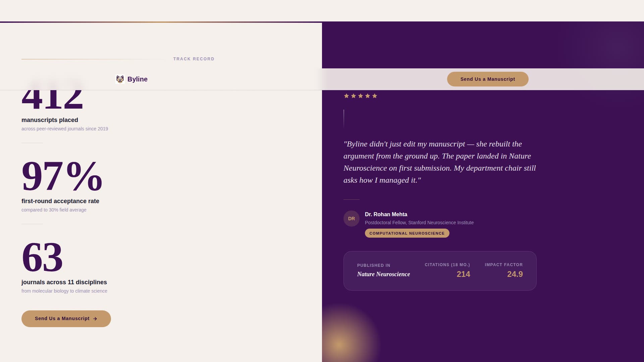Click the header Send Us a Manuscript button
The height and width of the screenshot is (362, 644).
[x=488, y=79]
